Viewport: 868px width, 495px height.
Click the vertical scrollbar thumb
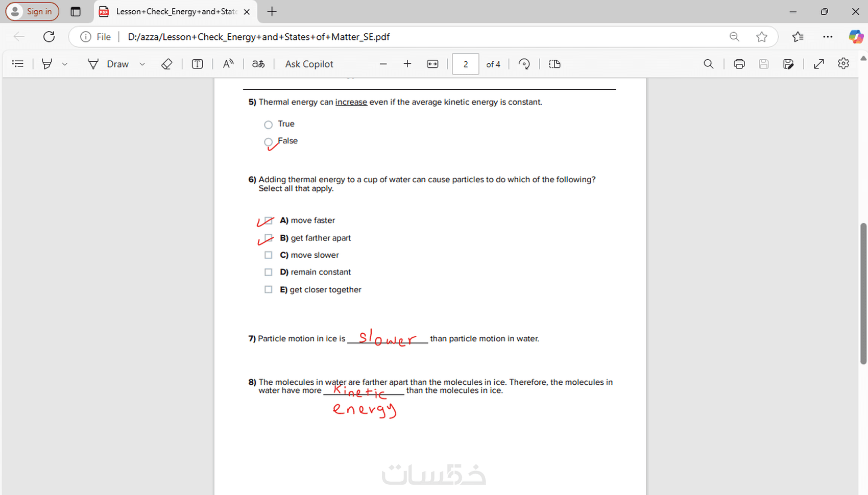pos(863,293)
